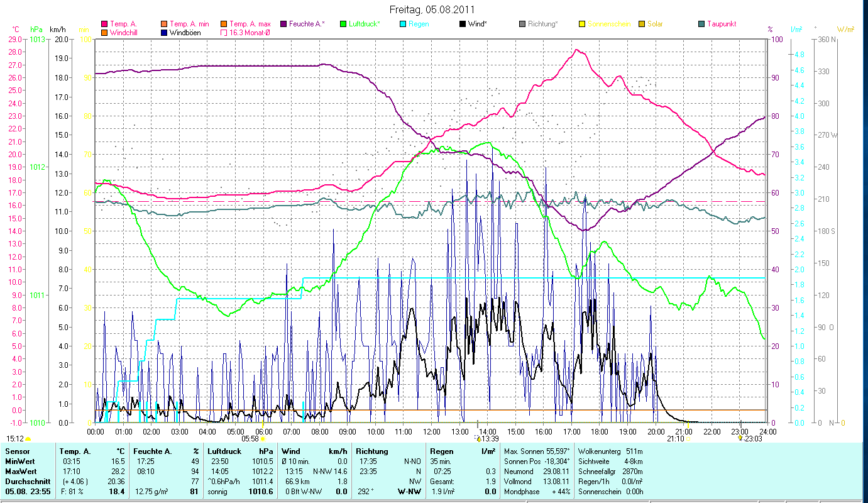Screen dimensions: 868x503
Task: Click the Feuchte A.* legend label
Action: tap(306, 24)
